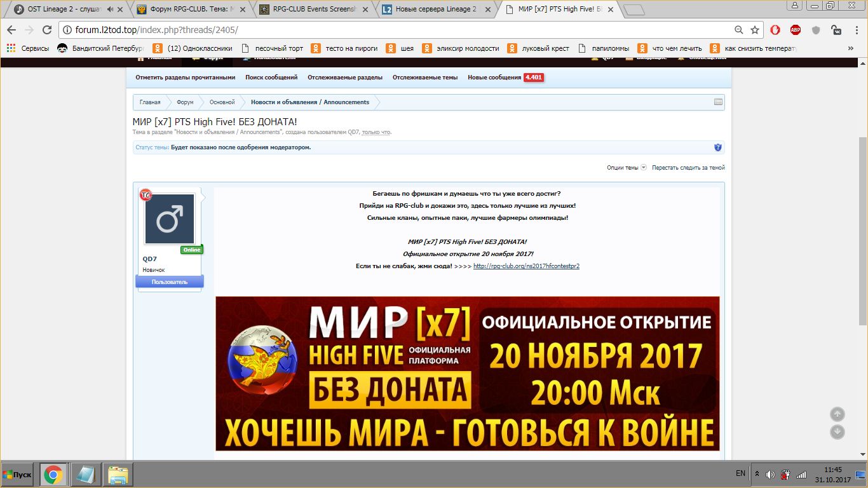Mute the OST Lineage 2 tab audio icon
The image size is (868, 488).
pos(112,10)
